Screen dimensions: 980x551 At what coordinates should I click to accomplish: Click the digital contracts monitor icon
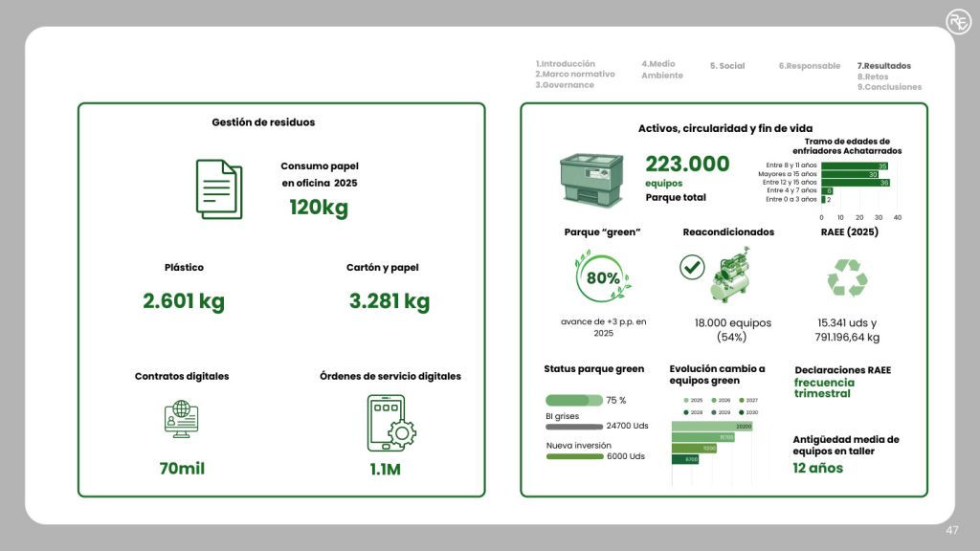pyautogui.click(x=181, y=419)
